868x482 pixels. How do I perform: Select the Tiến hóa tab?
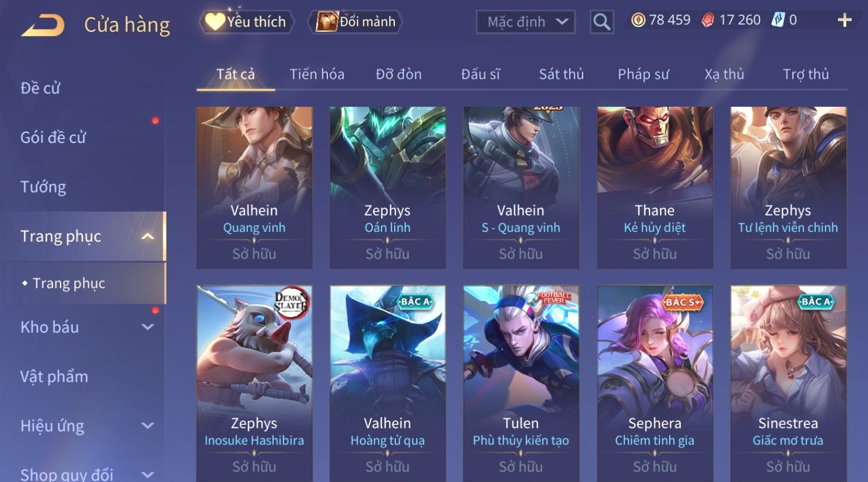pos(317,74)
